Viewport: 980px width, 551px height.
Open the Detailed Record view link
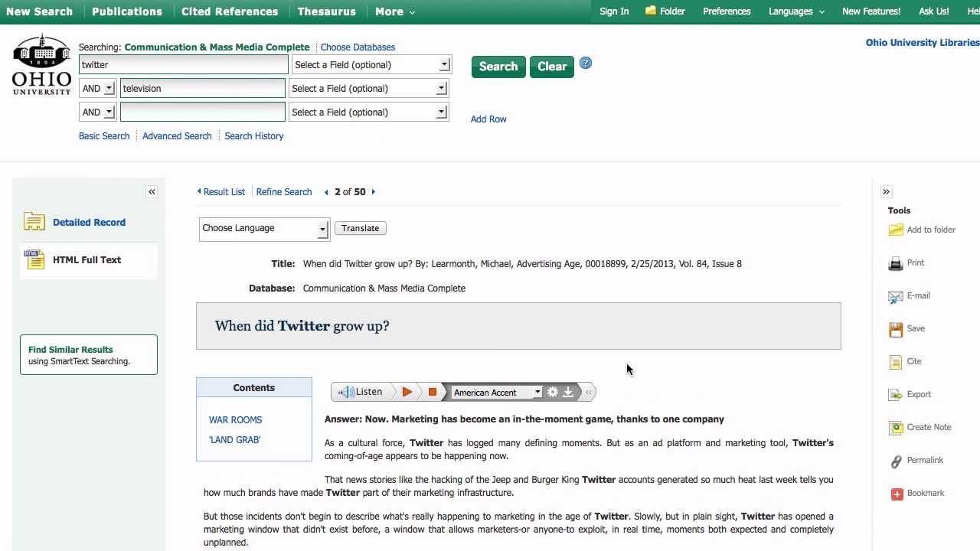(x=89, y=223)
